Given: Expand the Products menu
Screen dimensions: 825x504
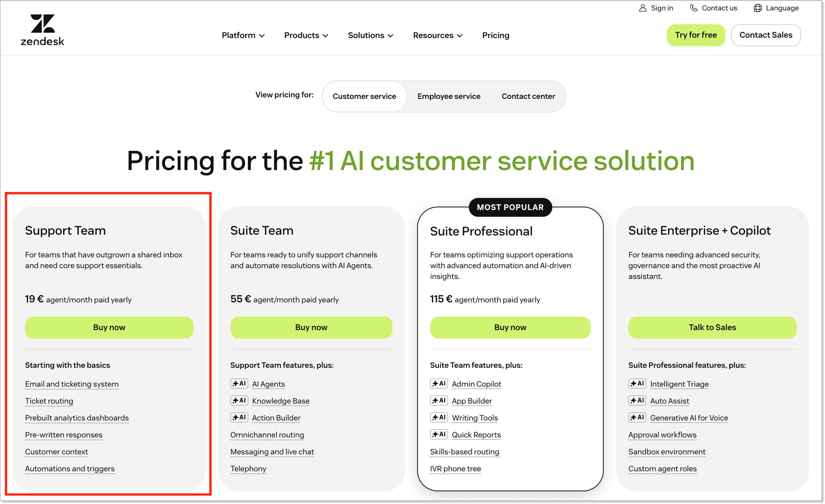Looking at the screenshot, I should tap(306, 35).
